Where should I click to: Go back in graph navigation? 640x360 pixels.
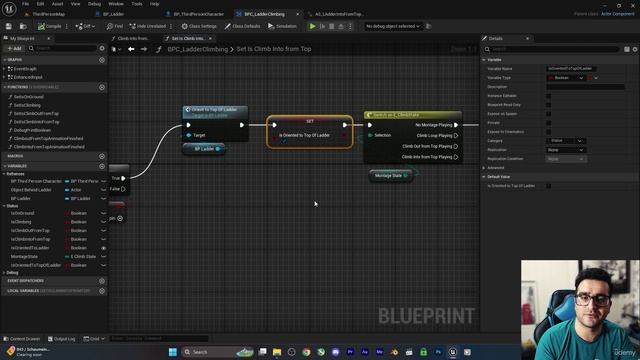pyautogui.click(x=131, y=49)
